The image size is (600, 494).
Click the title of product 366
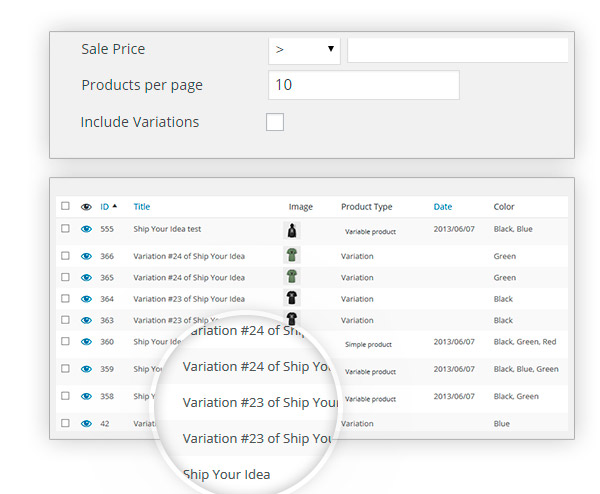pyautogui.click(x=189, y=256)
